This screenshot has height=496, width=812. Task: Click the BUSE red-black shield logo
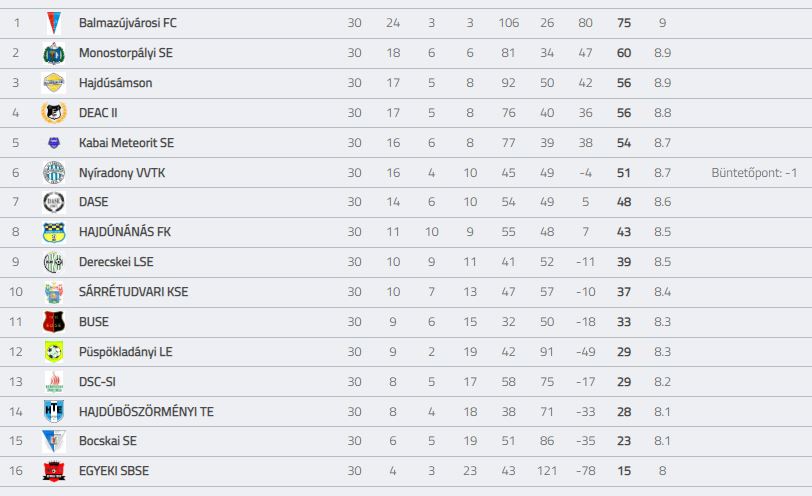click(54, 322)
